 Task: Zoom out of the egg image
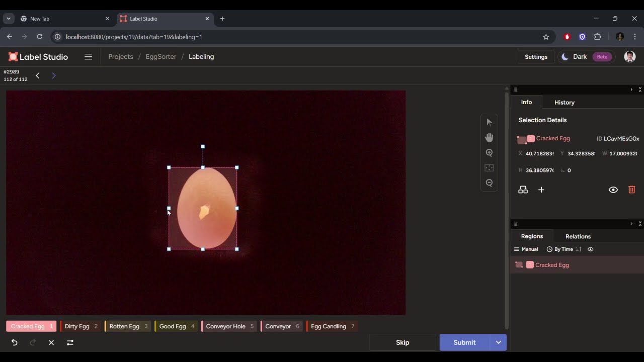[x=489, y=183]
